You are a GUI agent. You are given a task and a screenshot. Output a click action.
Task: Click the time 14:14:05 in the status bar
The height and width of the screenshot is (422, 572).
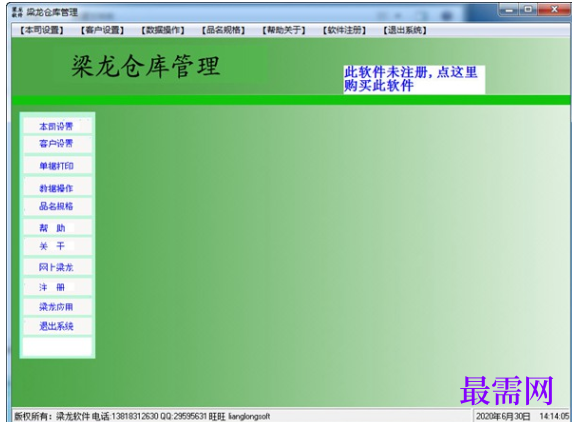pos(554,416)
